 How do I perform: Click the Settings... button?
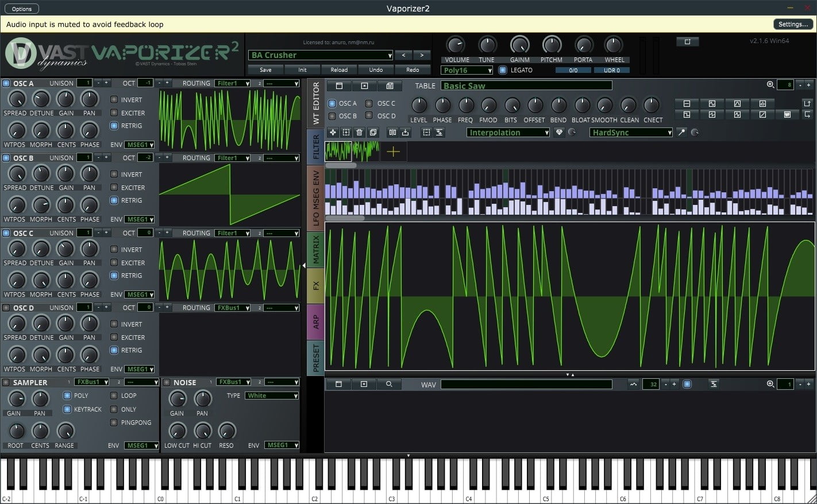(x=793, y=24)
